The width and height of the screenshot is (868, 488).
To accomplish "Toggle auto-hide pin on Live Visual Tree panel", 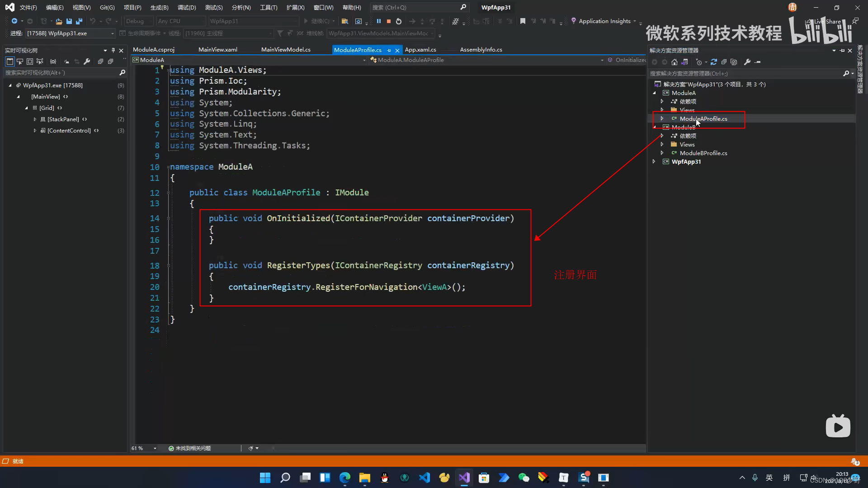I will click(113, 50).
